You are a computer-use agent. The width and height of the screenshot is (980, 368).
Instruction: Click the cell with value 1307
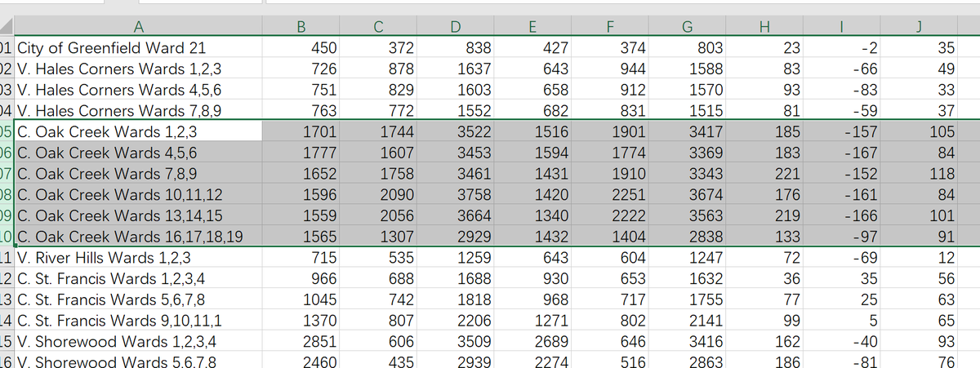tap(377, 236)
